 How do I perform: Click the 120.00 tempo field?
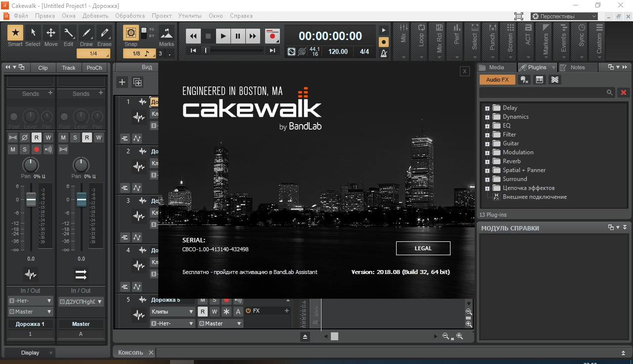[338, 51]
